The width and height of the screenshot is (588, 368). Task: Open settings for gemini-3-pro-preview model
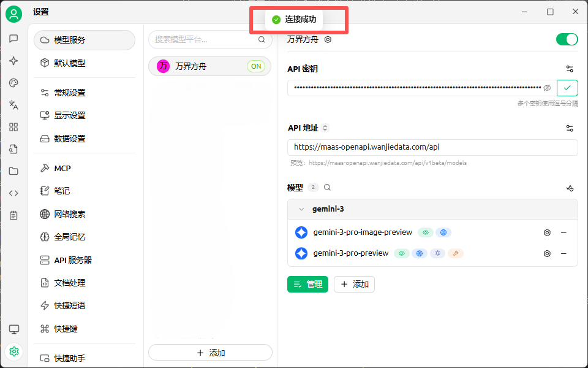click(547, 253)
